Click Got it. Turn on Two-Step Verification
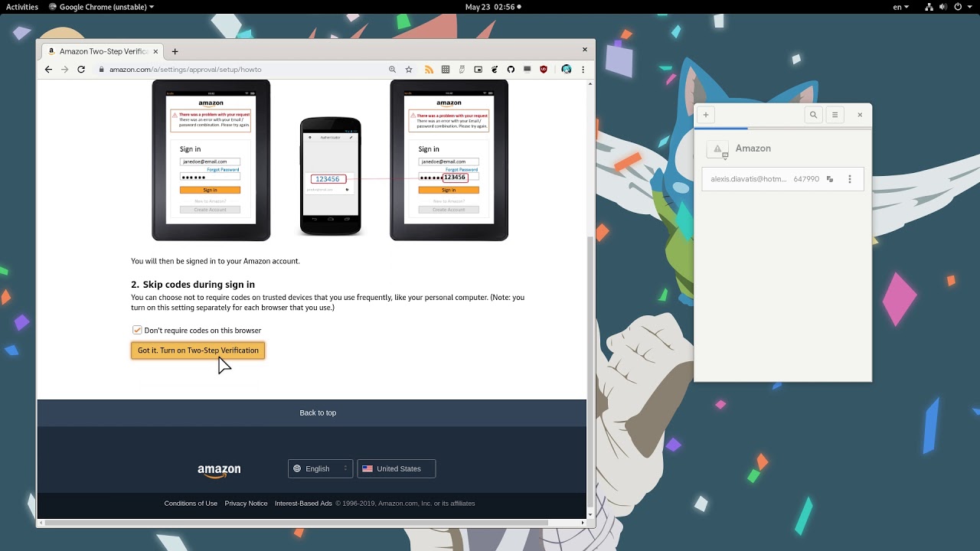The height and width of the screenshot is (551, 980). point(198,350)
